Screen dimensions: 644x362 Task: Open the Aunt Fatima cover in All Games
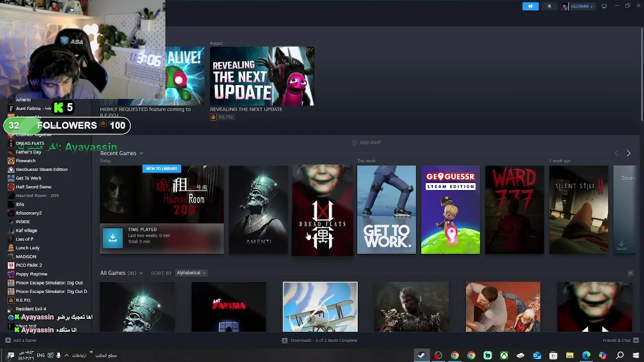[229, 307]
